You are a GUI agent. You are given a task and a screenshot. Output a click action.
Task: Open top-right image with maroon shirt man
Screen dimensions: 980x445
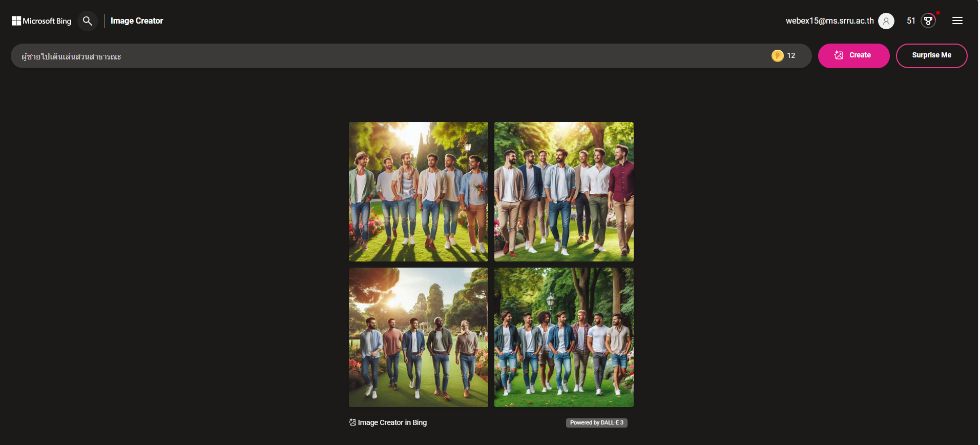pyautogui.click(x=564, y=192)
